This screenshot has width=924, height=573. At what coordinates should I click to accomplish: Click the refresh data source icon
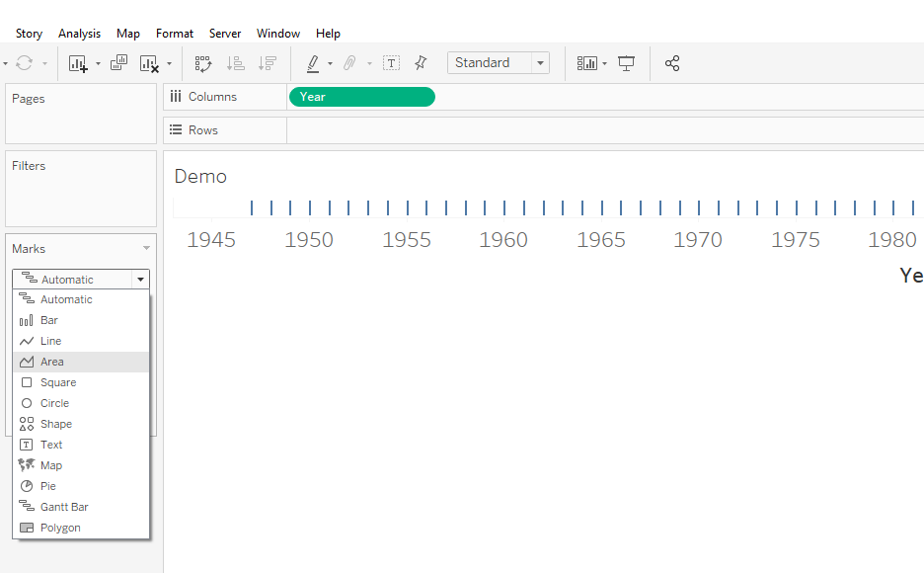coord(24,63)
